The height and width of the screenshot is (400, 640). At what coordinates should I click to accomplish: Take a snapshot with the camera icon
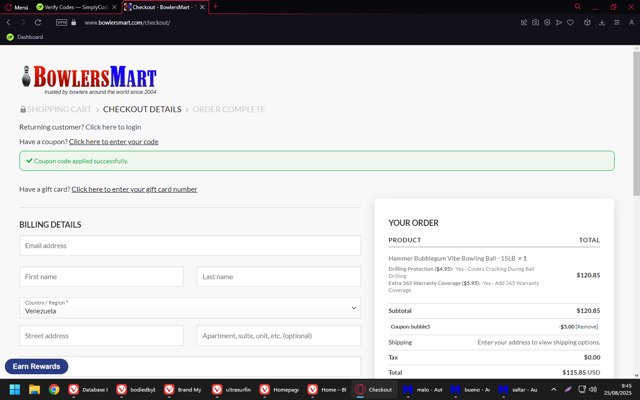(535, 22)
